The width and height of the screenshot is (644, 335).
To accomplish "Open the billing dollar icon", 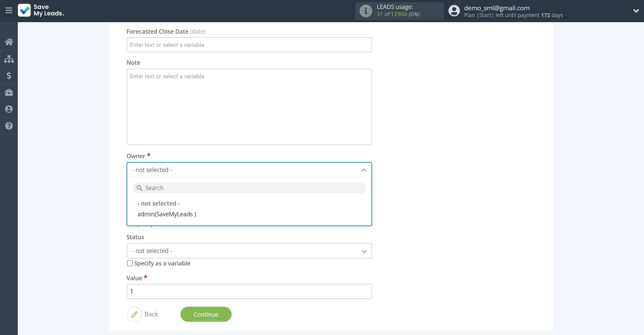I will (x=9, y=76).
